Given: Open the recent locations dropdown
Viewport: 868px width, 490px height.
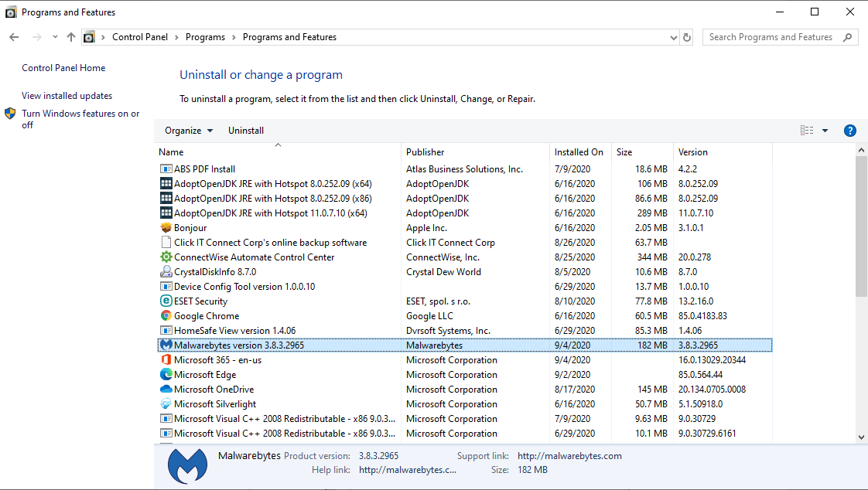Looking at the screenshot, I should coord(55,37).
